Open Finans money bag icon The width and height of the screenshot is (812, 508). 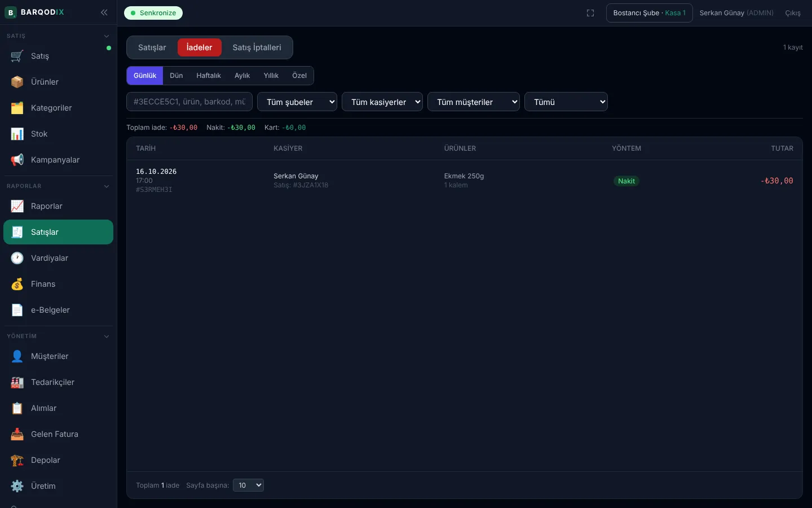coord(17,284)
